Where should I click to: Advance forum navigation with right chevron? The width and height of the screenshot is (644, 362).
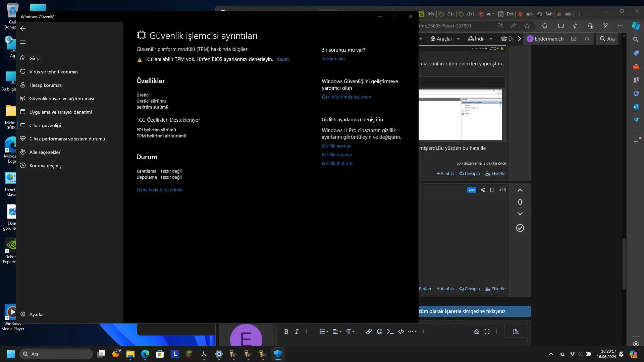[519, 39]
